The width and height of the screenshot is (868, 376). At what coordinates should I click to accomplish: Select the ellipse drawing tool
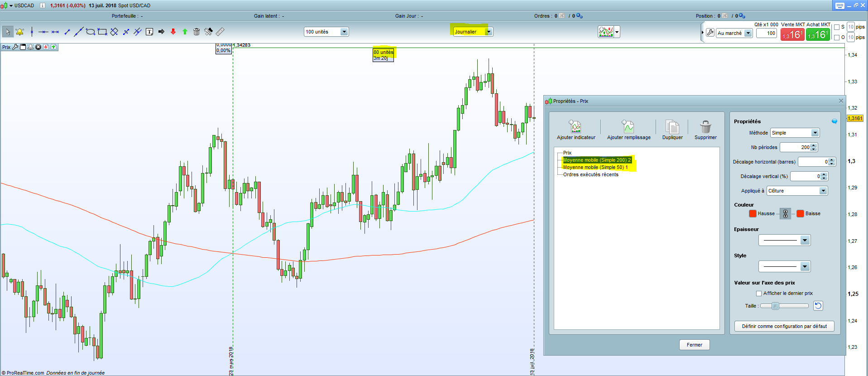91,32
